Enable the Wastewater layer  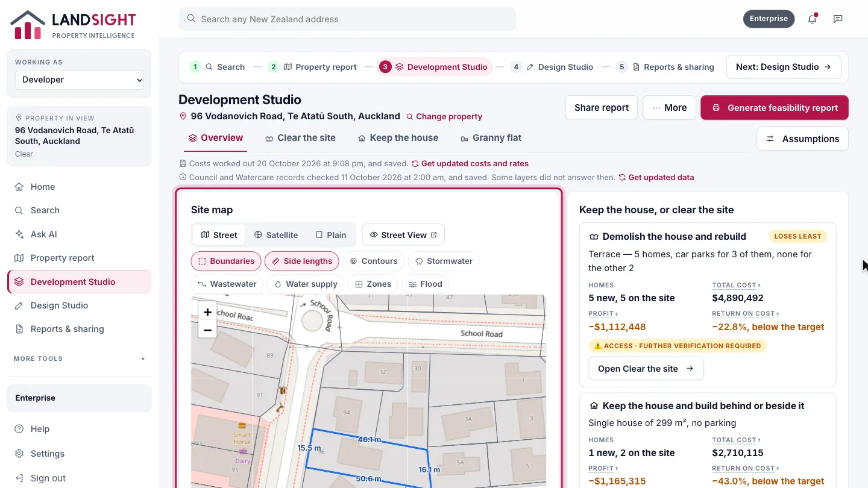(x=227, y=284)
